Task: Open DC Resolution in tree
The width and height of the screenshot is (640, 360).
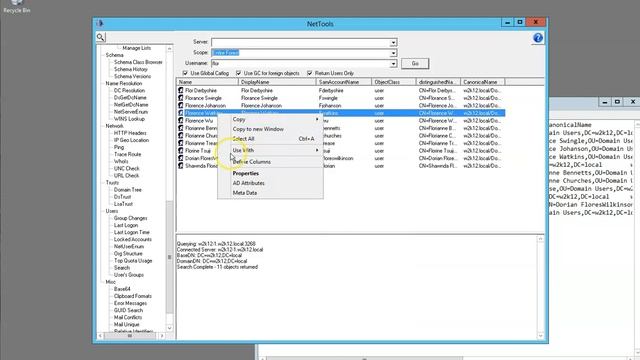Action: [x=129, y=91]
